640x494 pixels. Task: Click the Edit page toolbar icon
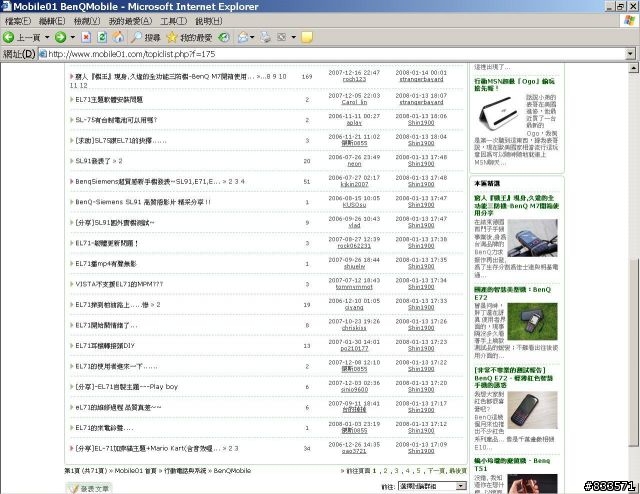coord(281,38)
